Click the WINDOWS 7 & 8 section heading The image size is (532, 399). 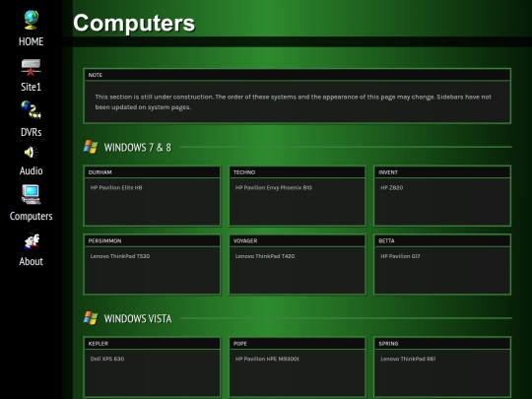pyautogui.click(x=138, y=148)
